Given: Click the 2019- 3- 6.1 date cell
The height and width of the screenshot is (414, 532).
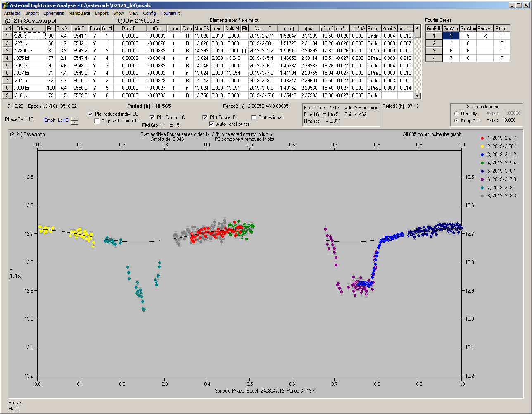Looking at the screenshot, I should (263, 66).
